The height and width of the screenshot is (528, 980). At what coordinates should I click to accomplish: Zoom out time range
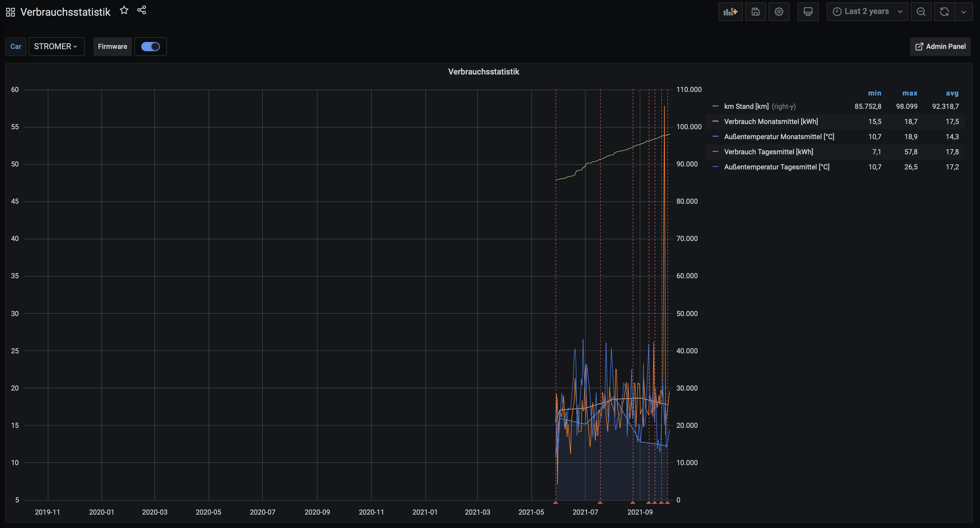click(x=921, y=12)
